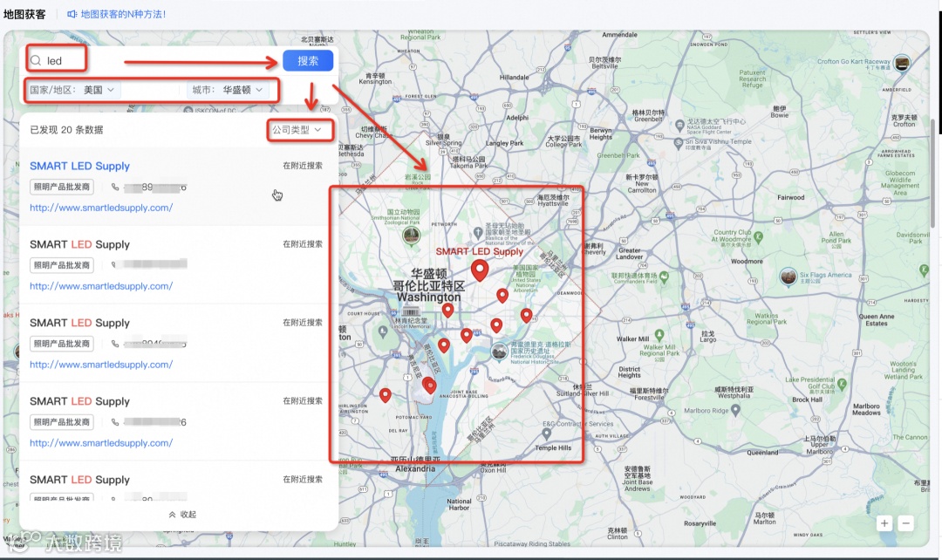Viewport: 942px width, 560px height.
Task: Click the Temple Hills map label
Action: pos(553,447)
